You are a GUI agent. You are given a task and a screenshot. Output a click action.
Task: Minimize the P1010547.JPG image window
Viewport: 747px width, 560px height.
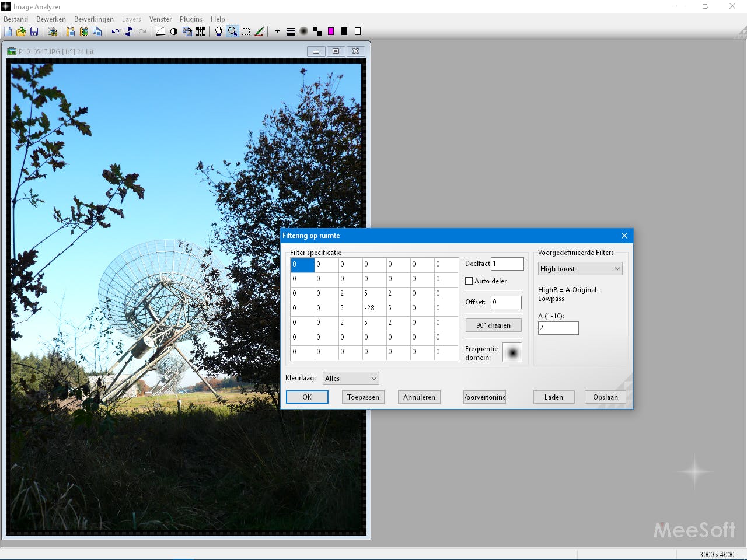(x=316, y=51)
